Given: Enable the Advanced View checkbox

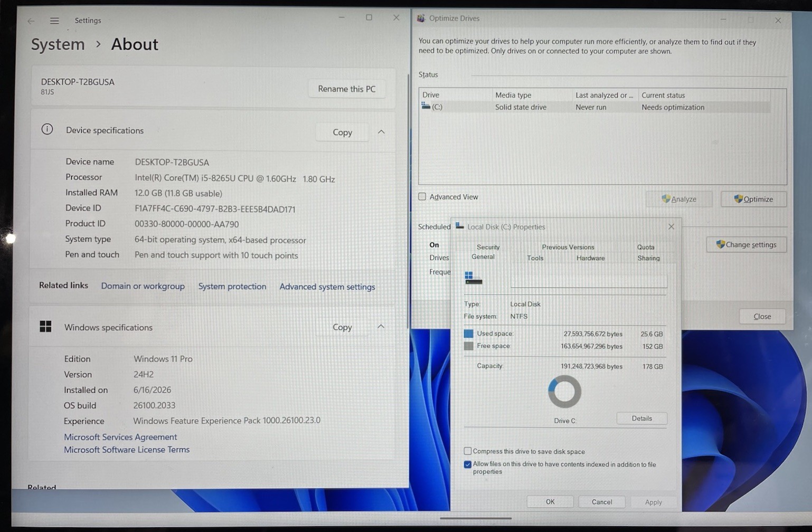Looking at the screenshot, I should pos(422,197).
